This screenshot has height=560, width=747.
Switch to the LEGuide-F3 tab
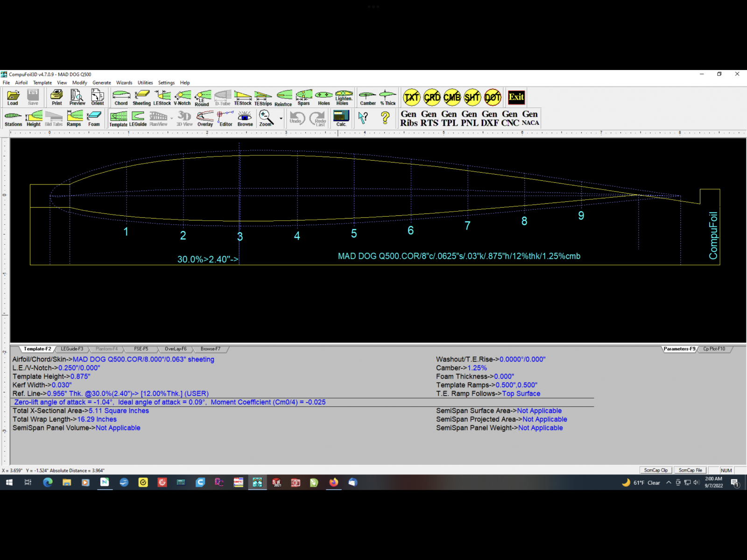pos(72,349)
